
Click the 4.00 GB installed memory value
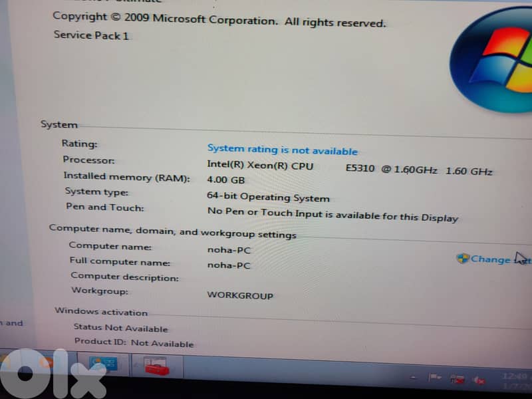coord(225,180)
